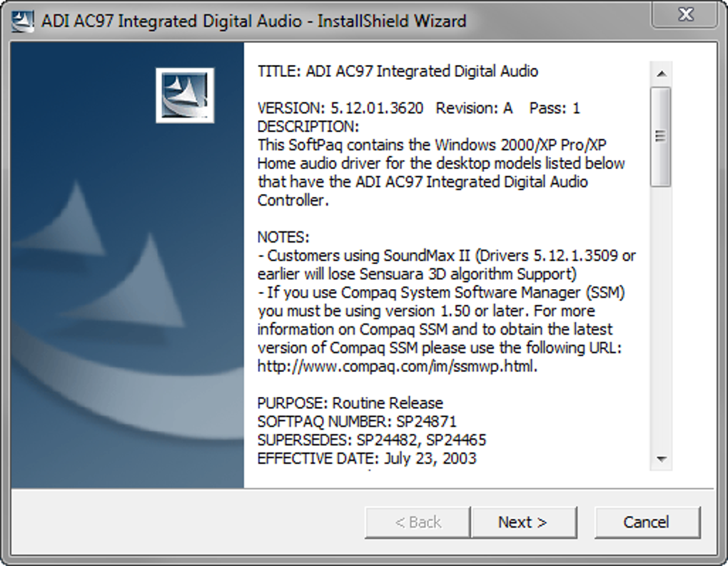728x566 pixels.
Task: Click the 'PURPOSE: Routine Release' line
Action: [350, 403]
